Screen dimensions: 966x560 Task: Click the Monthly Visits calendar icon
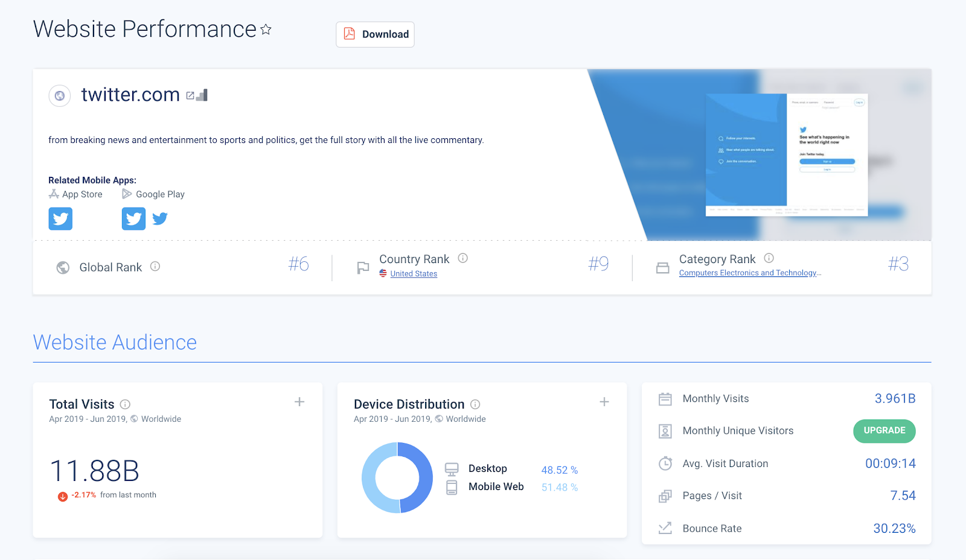click(x=665, y=399)
